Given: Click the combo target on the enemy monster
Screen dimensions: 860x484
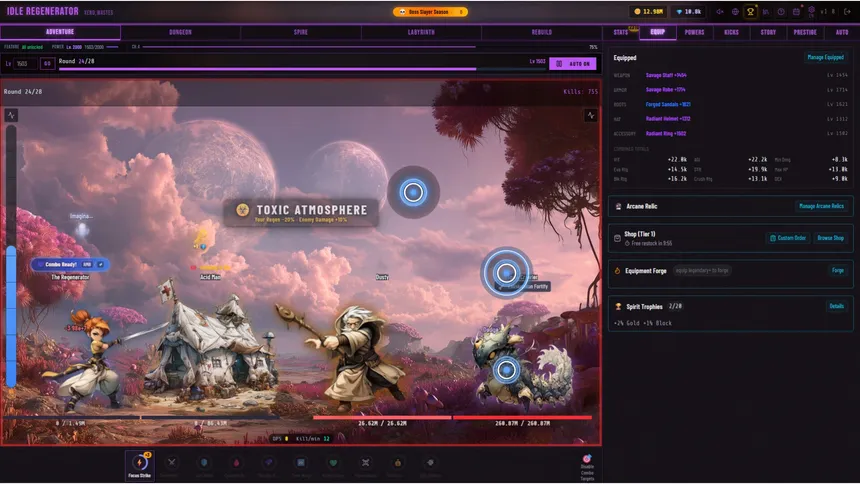Looking at the screenshot, I should click(x=506, y=370).
